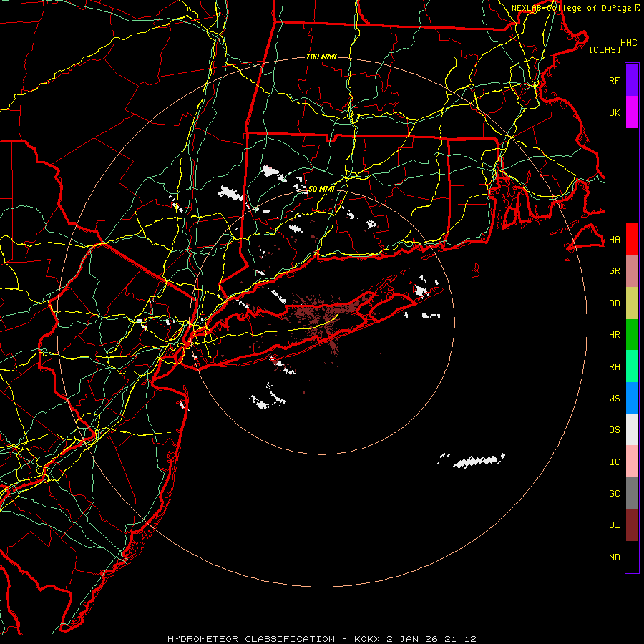Click the [CLAS] units label
Screen dimensions: 644x644
click(x=605, y=49)
